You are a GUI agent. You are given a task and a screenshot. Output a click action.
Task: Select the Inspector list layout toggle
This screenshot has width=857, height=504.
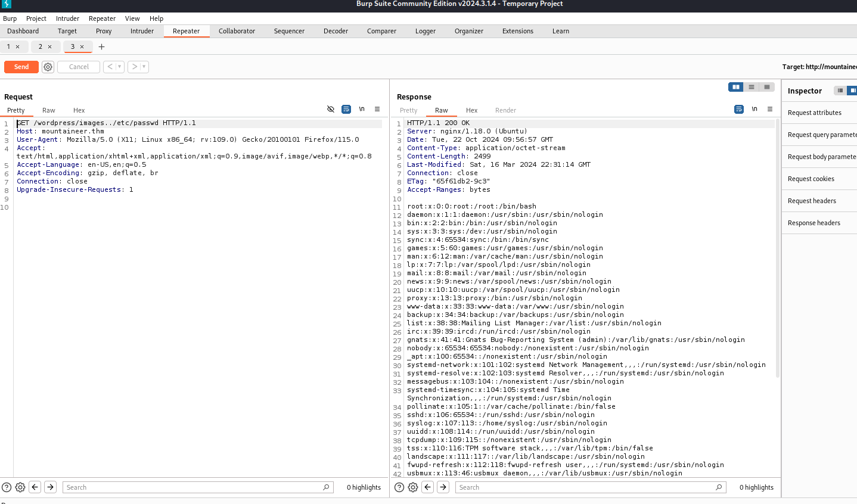[840, 91]
